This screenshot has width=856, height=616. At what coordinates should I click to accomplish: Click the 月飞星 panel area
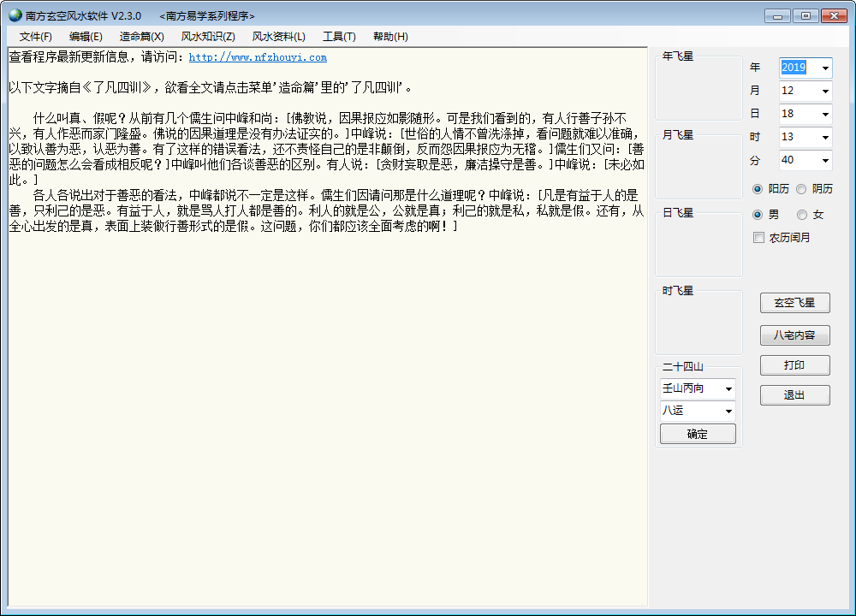(x=698, y=166)
